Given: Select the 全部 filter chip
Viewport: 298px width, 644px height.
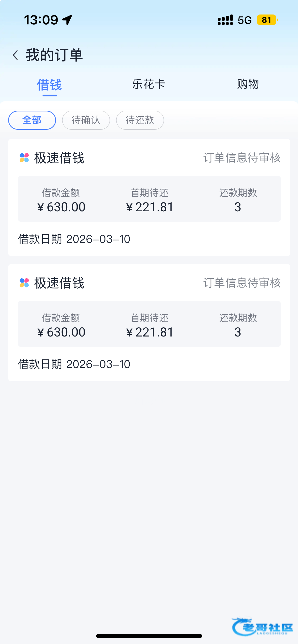Looking at the screenshot, I should 32,120.
